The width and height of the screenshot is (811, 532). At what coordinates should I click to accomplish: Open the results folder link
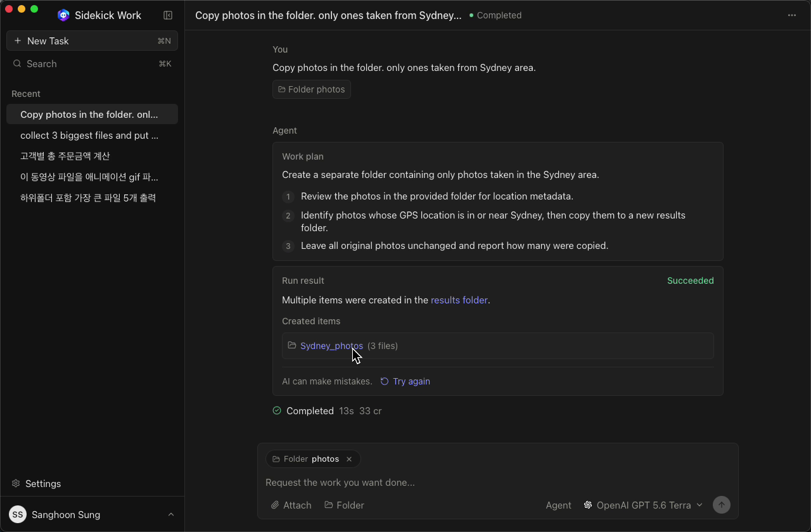(459, 300)
